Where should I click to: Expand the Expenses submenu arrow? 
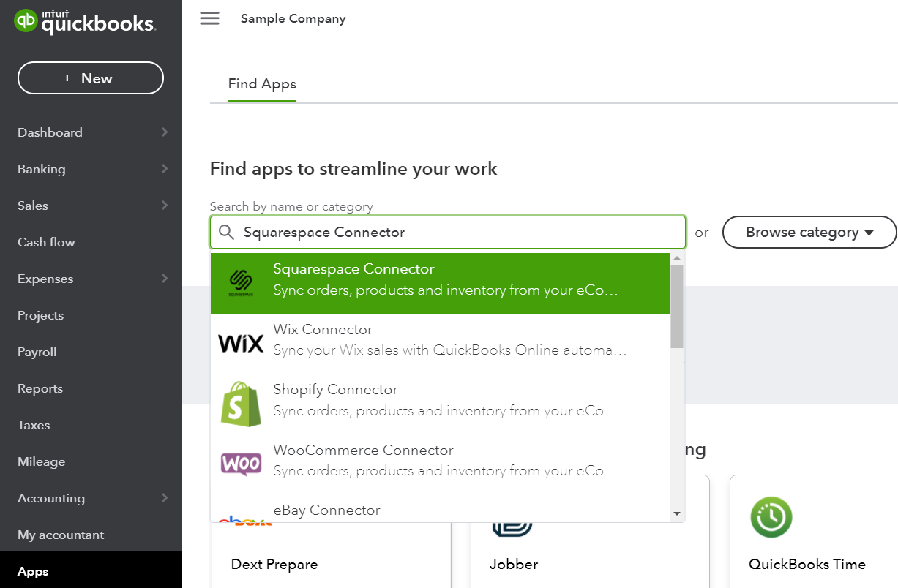click(x=165, y=279)
